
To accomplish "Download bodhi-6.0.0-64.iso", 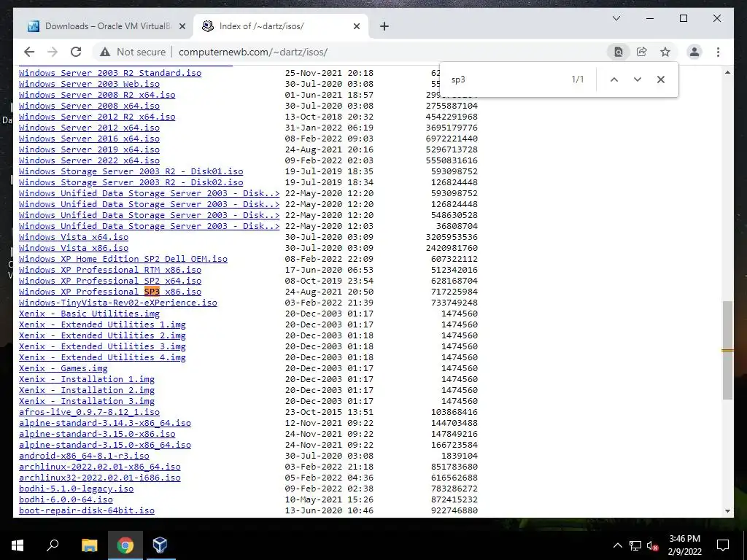I will 66,500.
